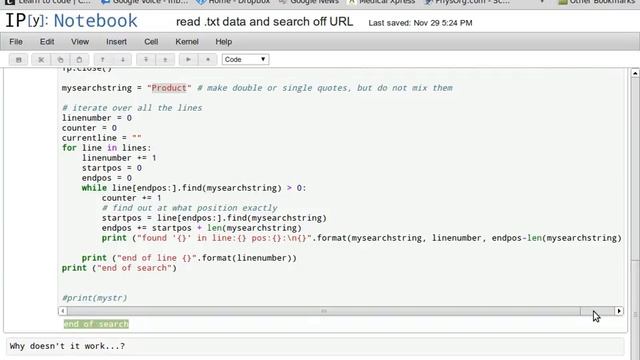Viewport: 640px width, 360px height.
Task: Open the Edit menu
Action: (x=47, y=42)
